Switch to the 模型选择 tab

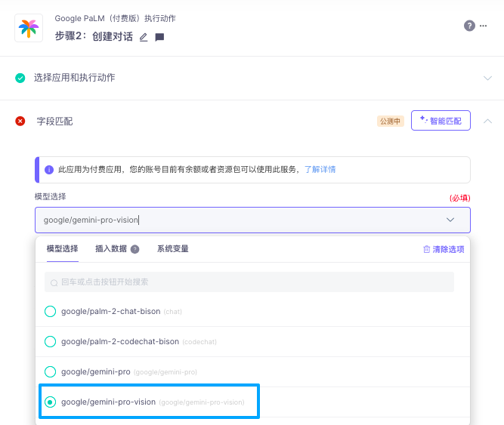63,249
